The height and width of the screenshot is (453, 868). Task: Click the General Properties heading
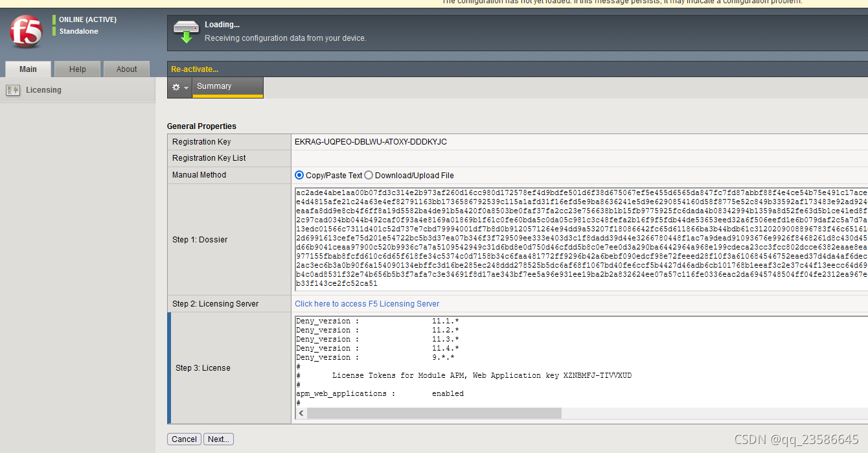[201, 126]
